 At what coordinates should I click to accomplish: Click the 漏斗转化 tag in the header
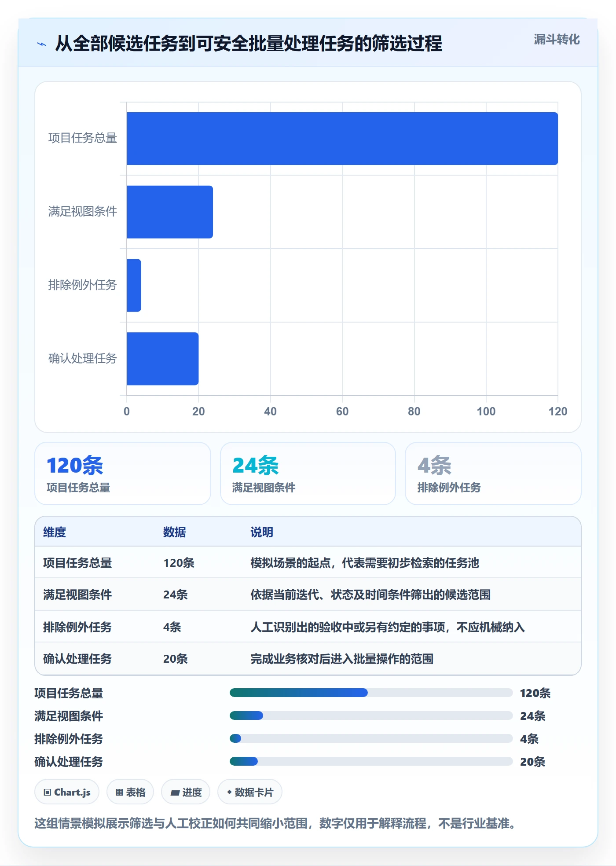point(557,40)
